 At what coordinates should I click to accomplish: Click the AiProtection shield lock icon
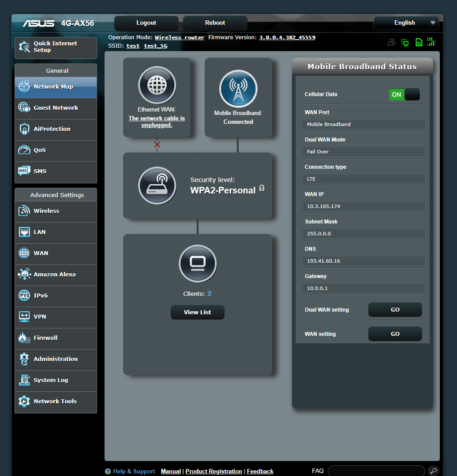[x=24, y=129]
